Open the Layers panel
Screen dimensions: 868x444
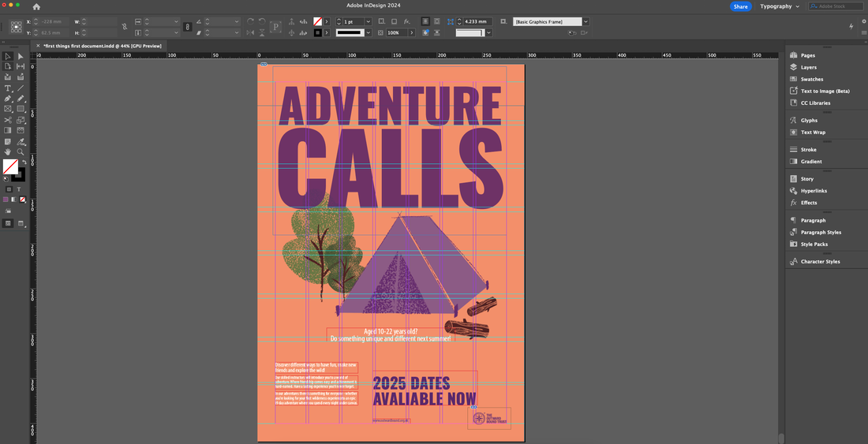(x=808, y=67)
